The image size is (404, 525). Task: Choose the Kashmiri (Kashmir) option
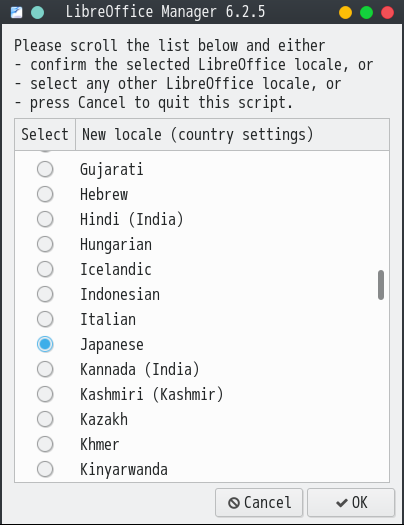pos(45,394)
